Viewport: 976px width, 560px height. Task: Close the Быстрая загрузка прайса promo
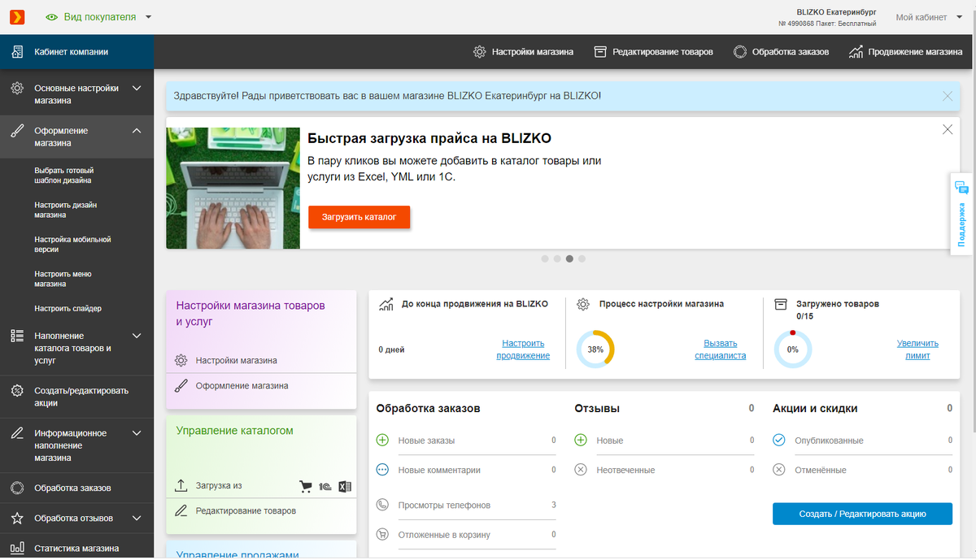(x=948, y=129)
